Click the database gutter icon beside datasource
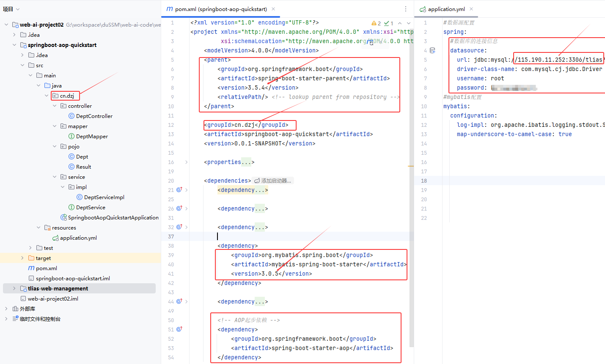605x364 pixels. tap(432, 50)
